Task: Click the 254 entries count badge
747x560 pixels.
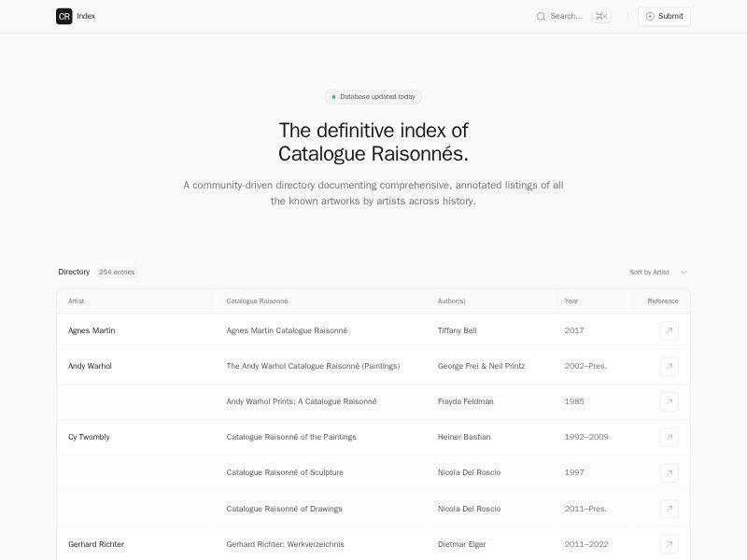Action: click(117, 272)
